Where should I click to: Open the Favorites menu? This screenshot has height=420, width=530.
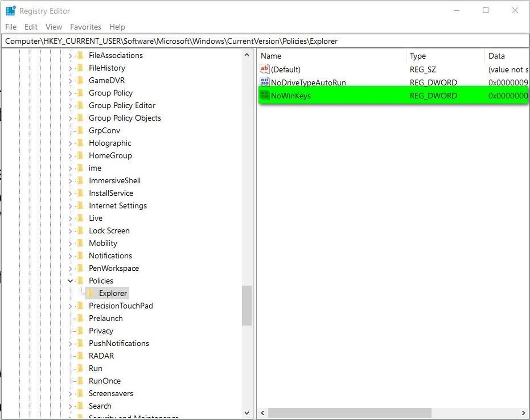point(86,27)
